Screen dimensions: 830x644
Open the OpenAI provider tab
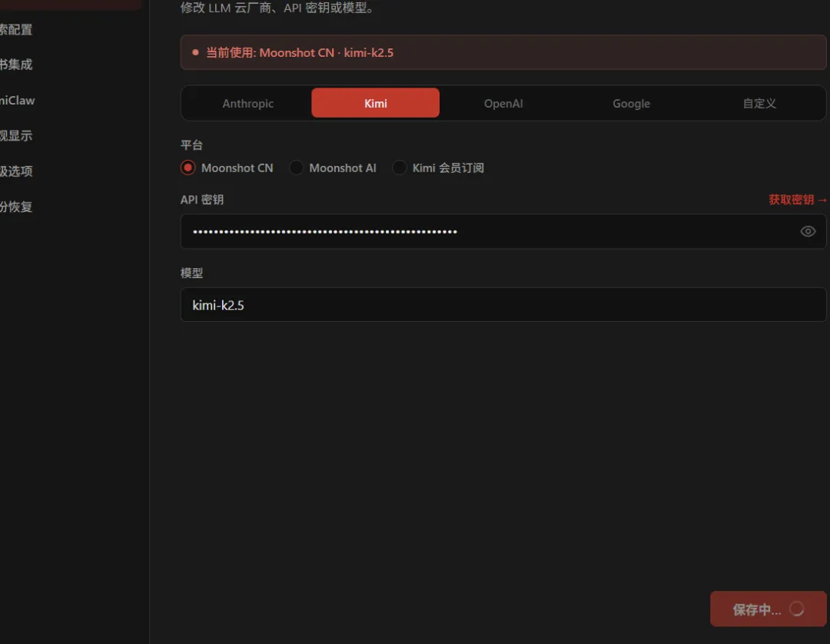click(503, 103)
